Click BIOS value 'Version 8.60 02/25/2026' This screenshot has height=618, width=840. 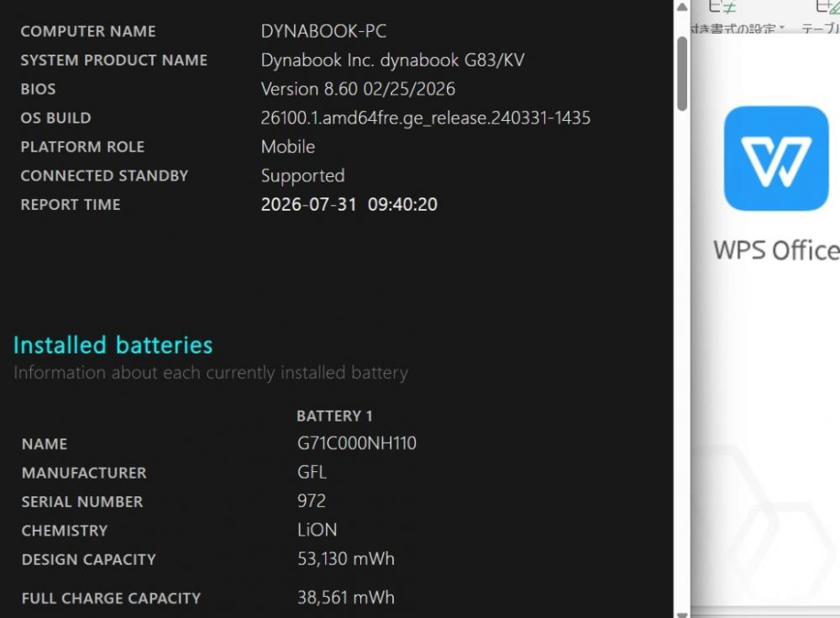coord(358,89)
